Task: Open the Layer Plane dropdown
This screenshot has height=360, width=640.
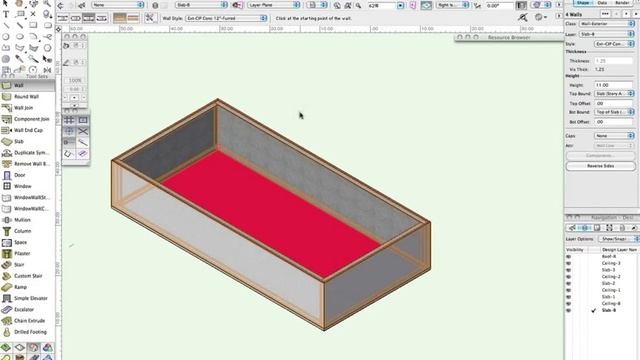Action: (273, 5)
